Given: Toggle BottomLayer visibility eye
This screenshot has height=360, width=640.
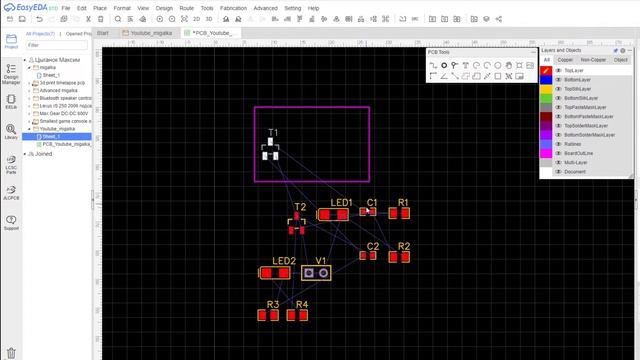Looking at the screenshot, I should (x=558, y=80).
